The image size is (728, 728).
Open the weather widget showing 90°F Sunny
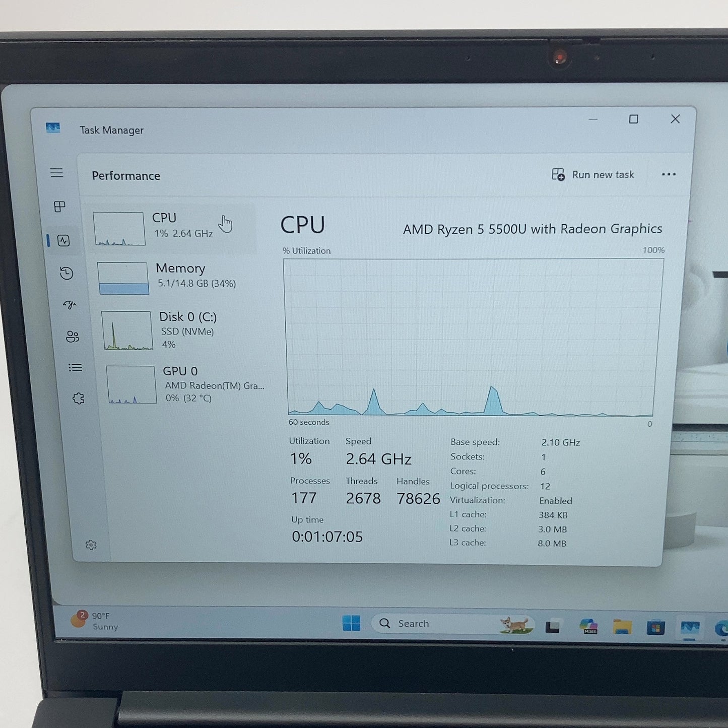[x=95, y=621]
